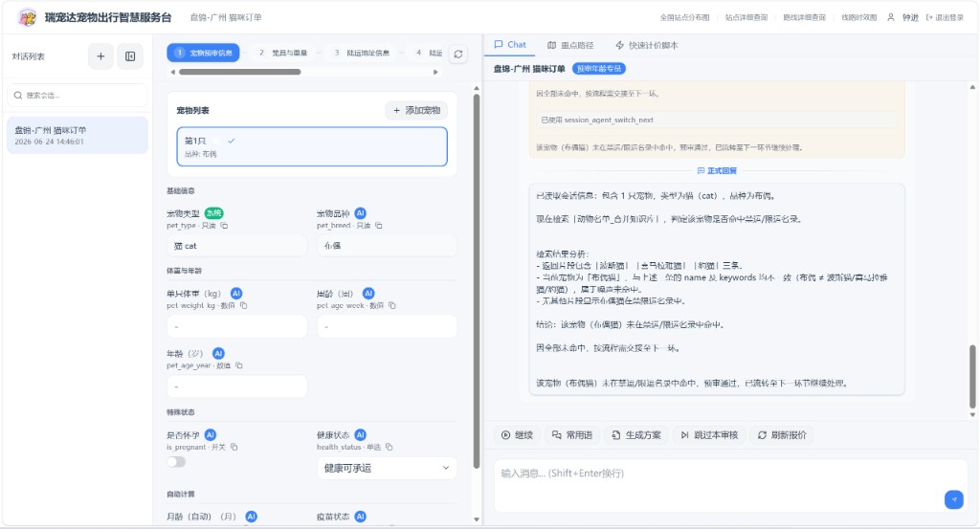Image resolution: width=980 pixels, height=529 pixels.
Task: Click the 常用语 button
Action: coord(572,434)
